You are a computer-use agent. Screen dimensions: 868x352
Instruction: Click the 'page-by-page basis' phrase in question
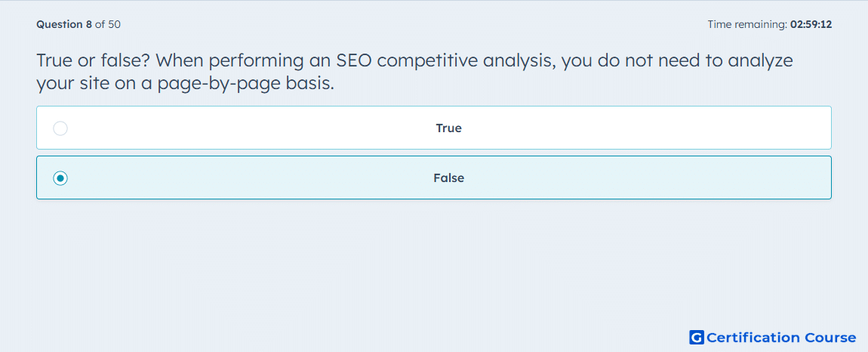click(x=246, y=84)
